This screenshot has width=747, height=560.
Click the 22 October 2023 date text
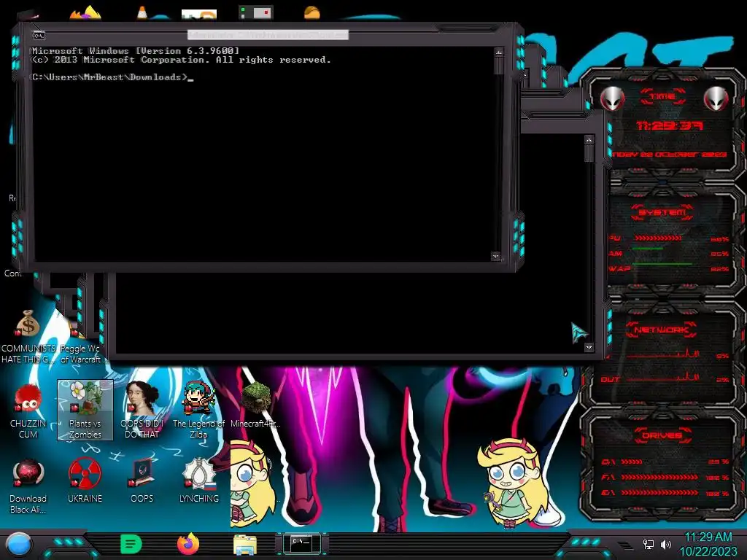tap(668, 155)
